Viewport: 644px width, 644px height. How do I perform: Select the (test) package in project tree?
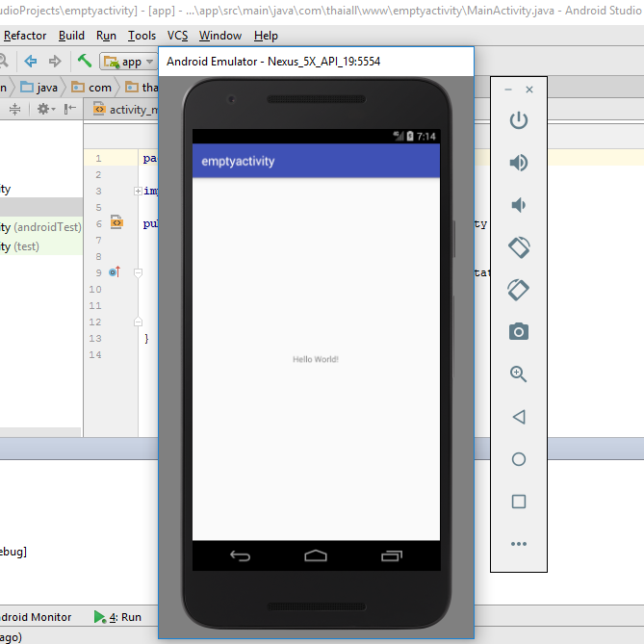point(40,246)
